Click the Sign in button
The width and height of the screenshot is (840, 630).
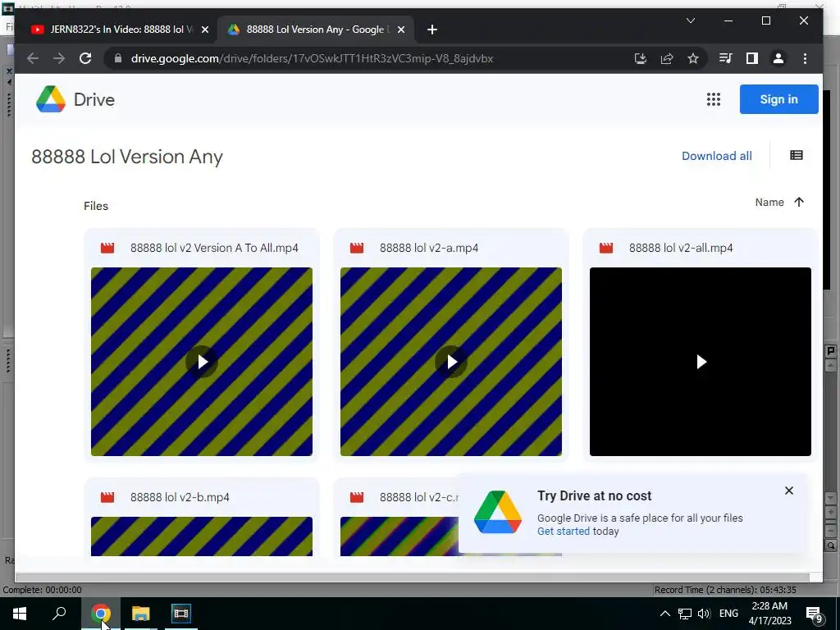click(x=778, y=99)
